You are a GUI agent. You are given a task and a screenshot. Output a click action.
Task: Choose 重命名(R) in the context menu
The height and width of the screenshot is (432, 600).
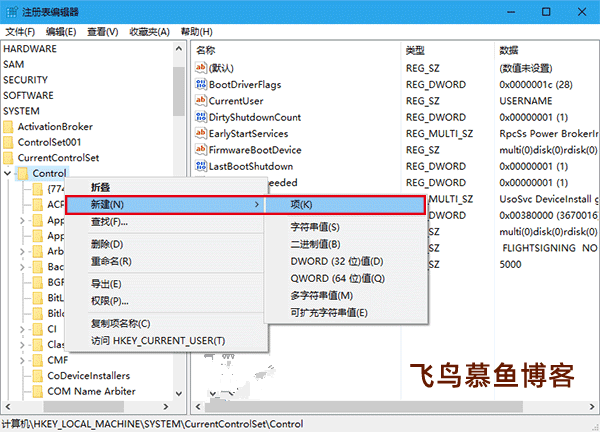(x=165, y=261)
